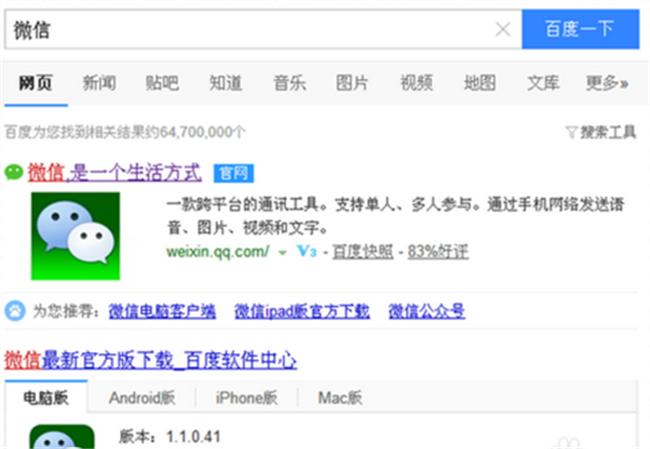Select the 电脑版 download tab

pos(46,398)
